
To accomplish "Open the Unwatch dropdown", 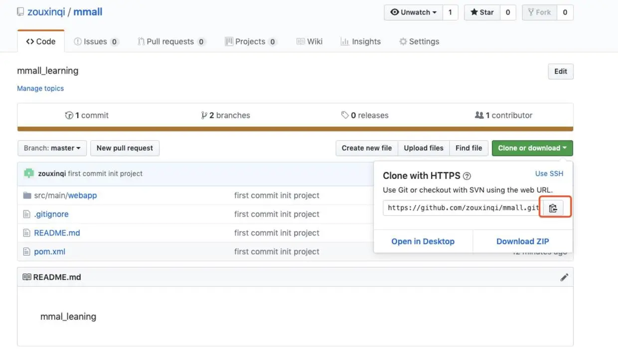I will pos(413,12).
